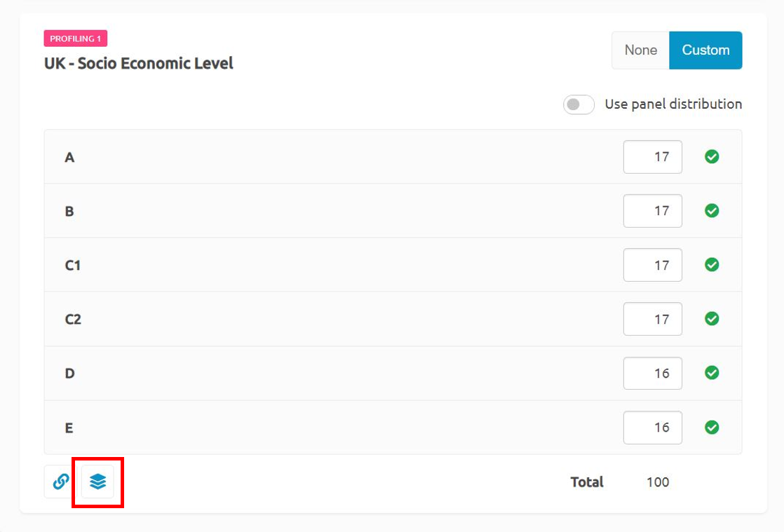Click green checkmark icon for row C2
The width and height of the screenshot is (784, 532).
712,319
